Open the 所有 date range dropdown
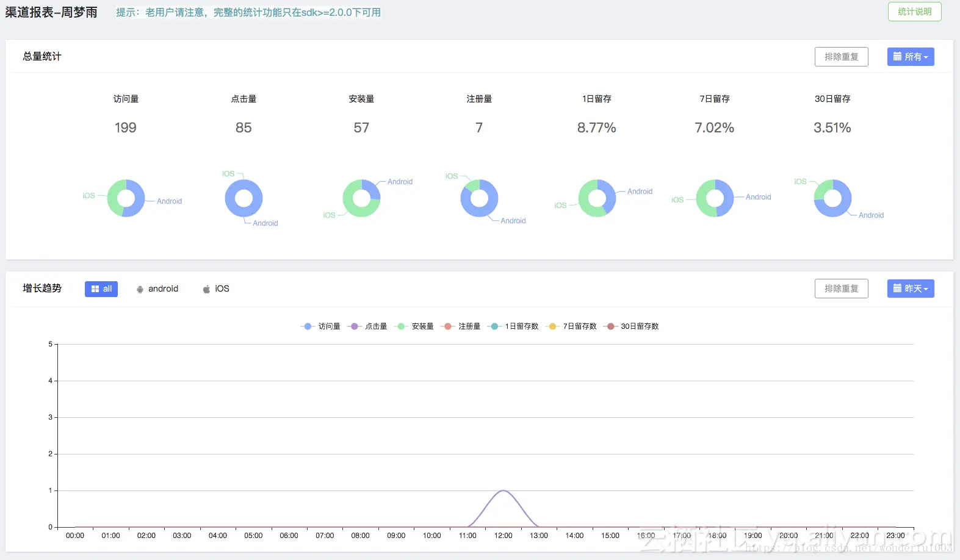The width and height of the screenshot is (960, 560). click(x=911, y=57)
